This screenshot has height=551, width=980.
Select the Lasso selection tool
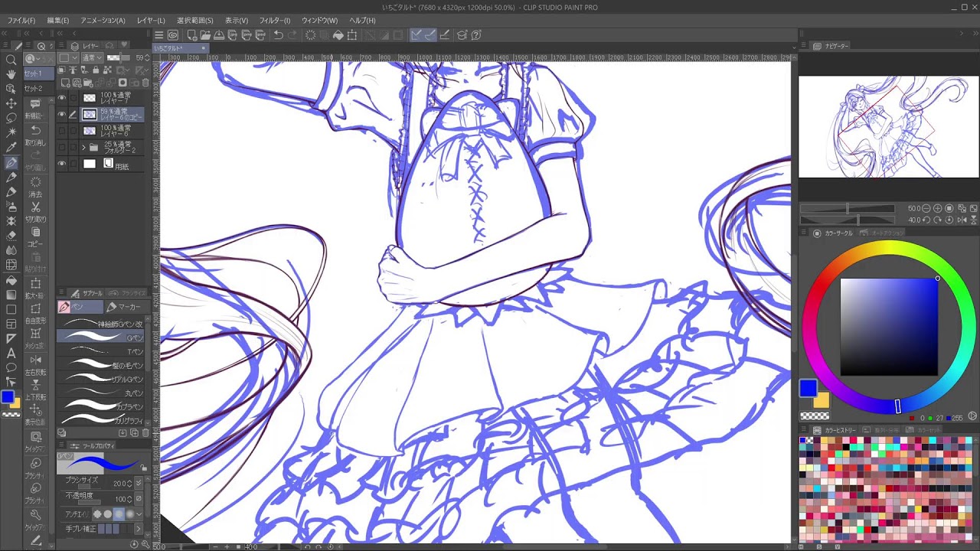tap(11, 118)
